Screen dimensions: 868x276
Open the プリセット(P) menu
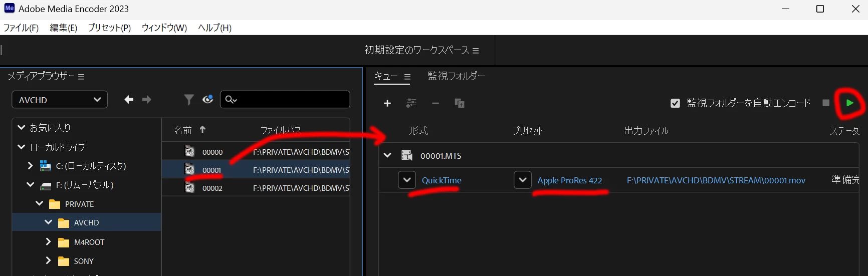click(x=109, y=28)
